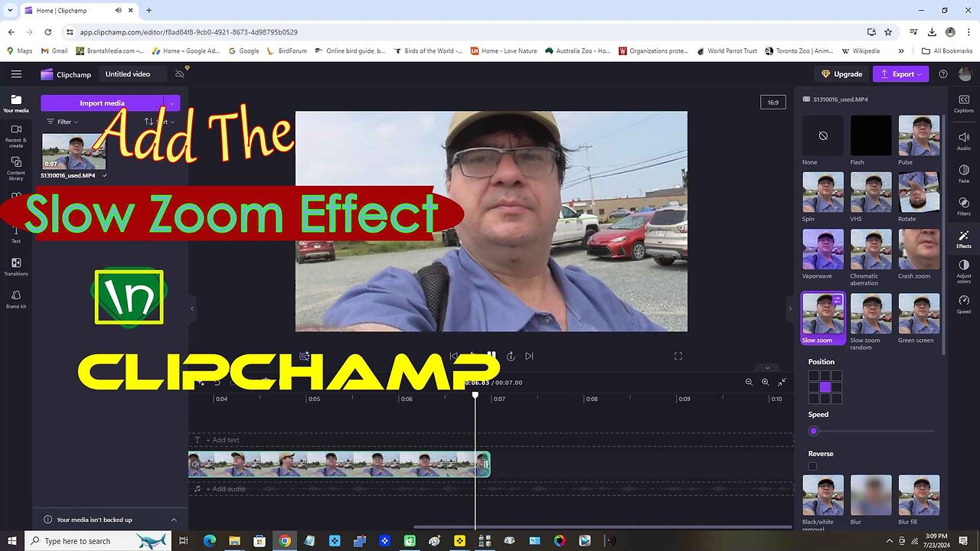Open the Record & create section
The width and height of the screenshot is (980, 551).
[16, 135]
